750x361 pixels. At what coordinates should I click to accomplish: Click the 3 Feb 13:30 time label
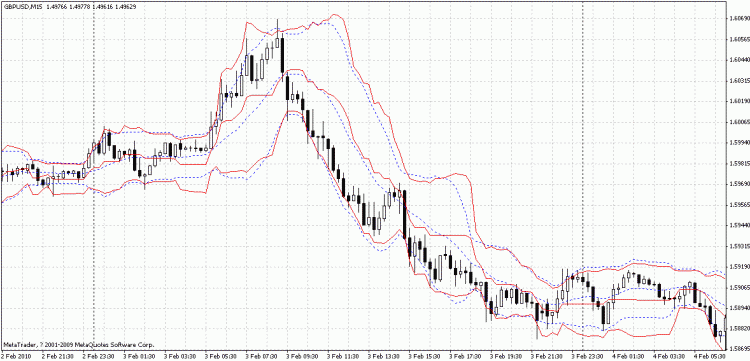click(383, 357)
